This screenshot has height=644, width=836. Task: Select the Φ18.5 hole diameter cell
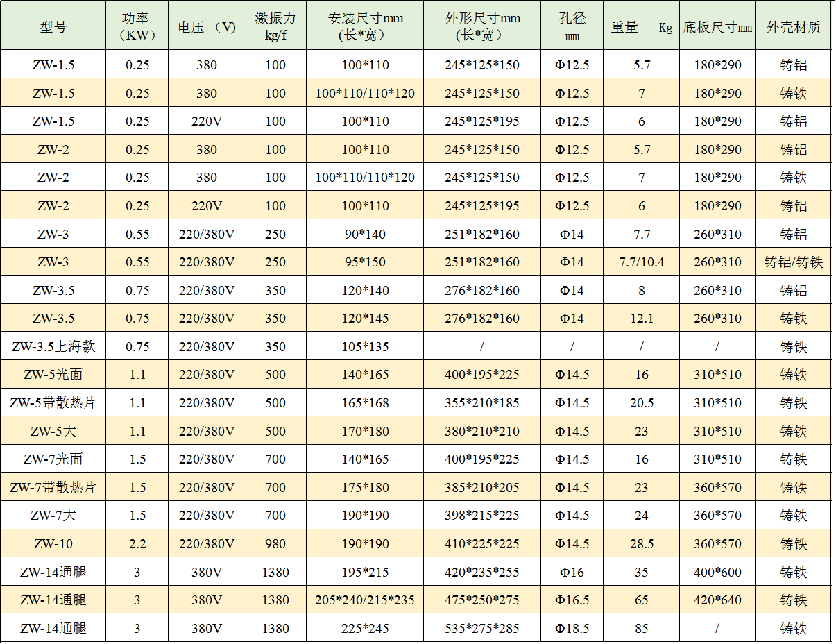tap(572, 628)
